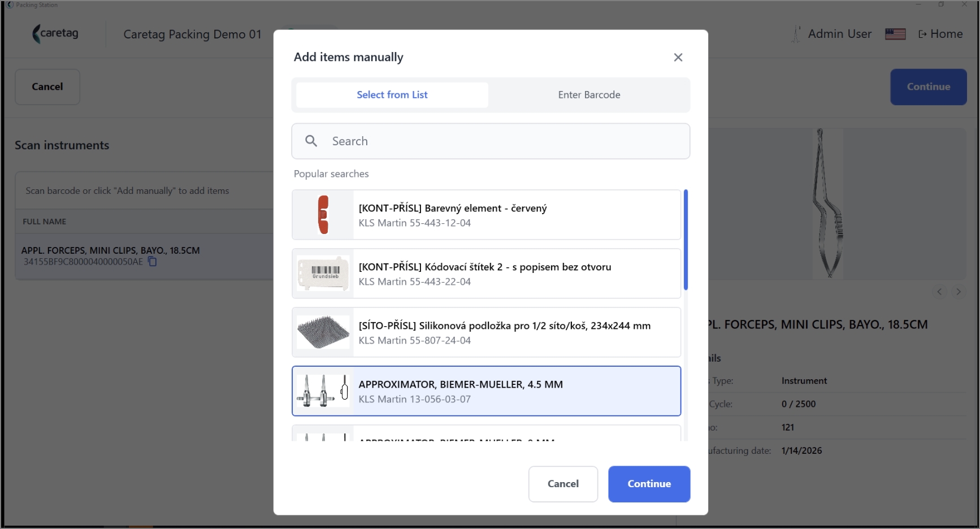The height and width of the screenshot is (529, 980).
Task: Click the Caretag Packing Demo 01 title
Action: pos(192,34)
